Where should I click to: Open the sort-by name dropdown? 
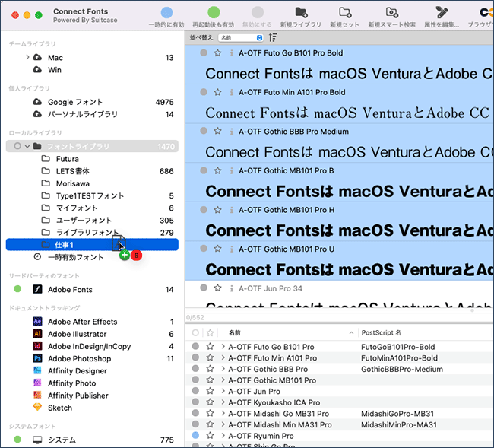click(x=241, y=38)
